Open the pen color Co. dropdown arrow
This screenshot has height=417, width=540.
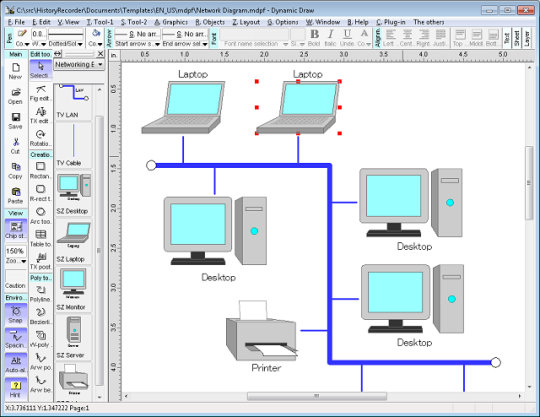tap(27, 44)
